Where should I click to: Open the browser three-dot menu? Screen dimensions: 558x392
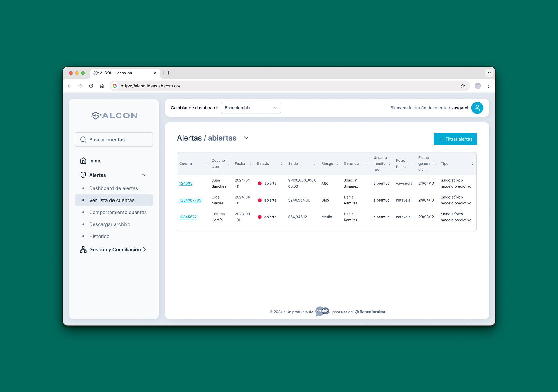click(x=489, y=86)
